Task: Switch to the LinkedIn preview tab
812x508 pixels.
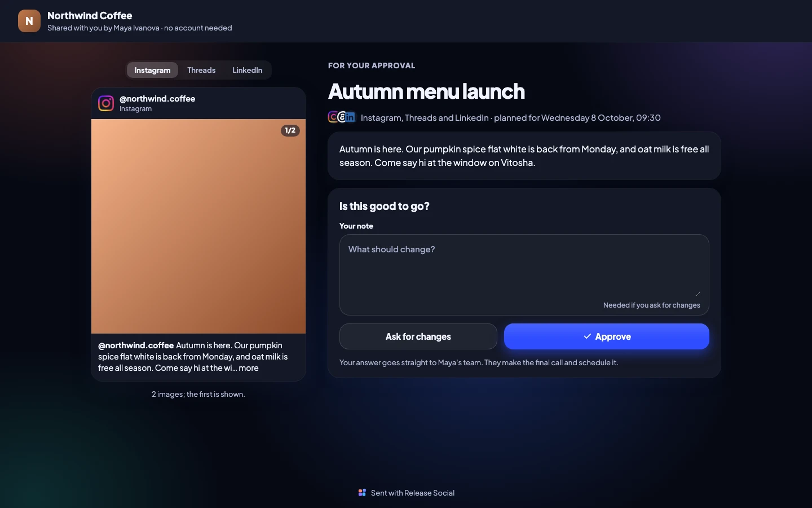Action: click(247, 70)
